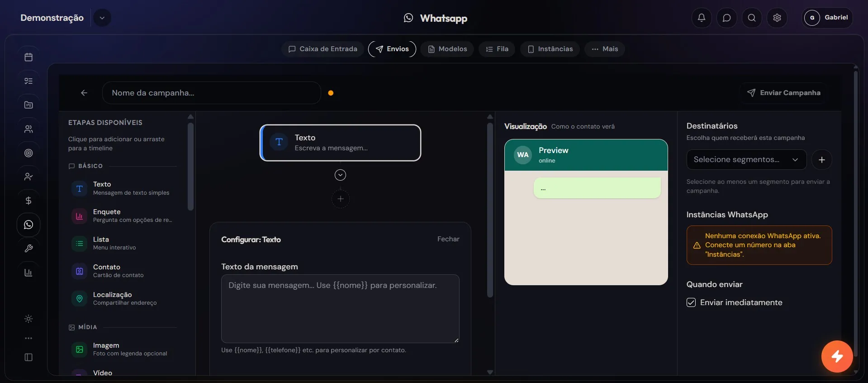The width and height of the screenshot is (868, 383).
Task: Select the WhatsApp sidebar icon
Action: [x=28, y=225]
